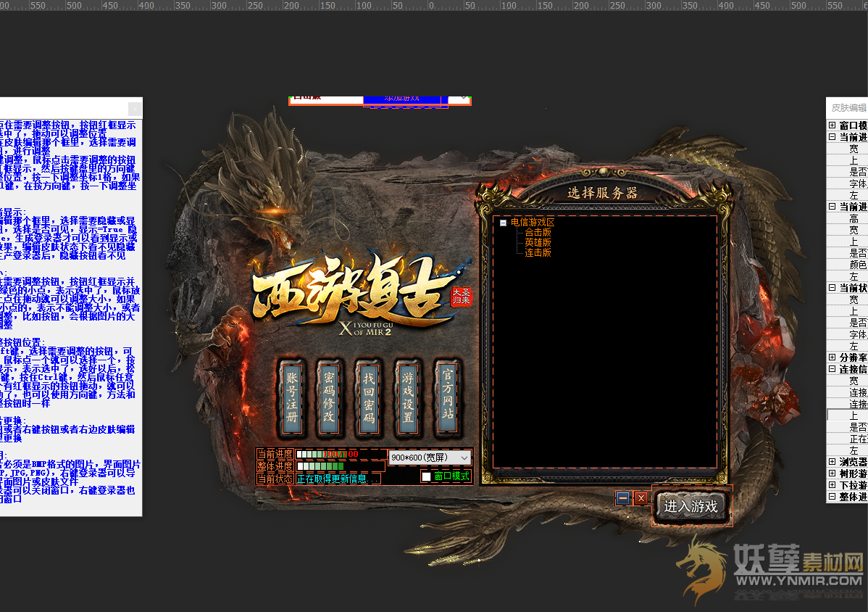The height and width of the screenshot is (612, 868).
Task: Click the 官方网站 button
Action: point(447,399)
